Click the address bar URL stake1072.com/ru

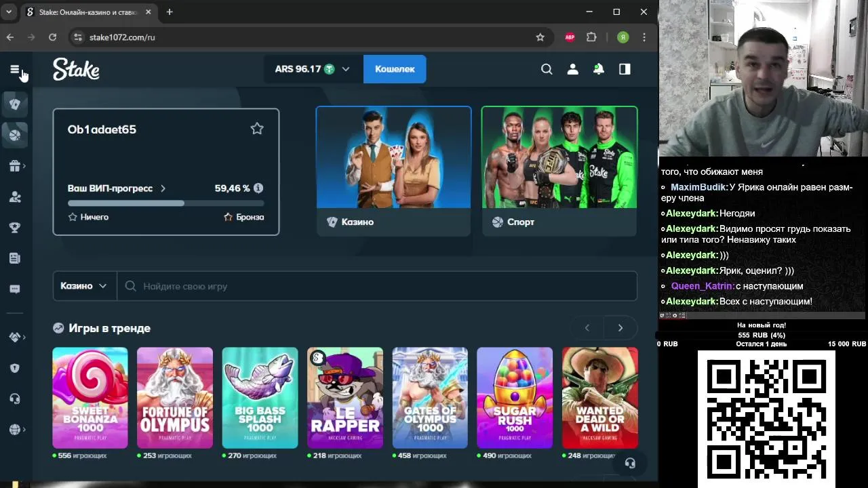click(122, 37)
